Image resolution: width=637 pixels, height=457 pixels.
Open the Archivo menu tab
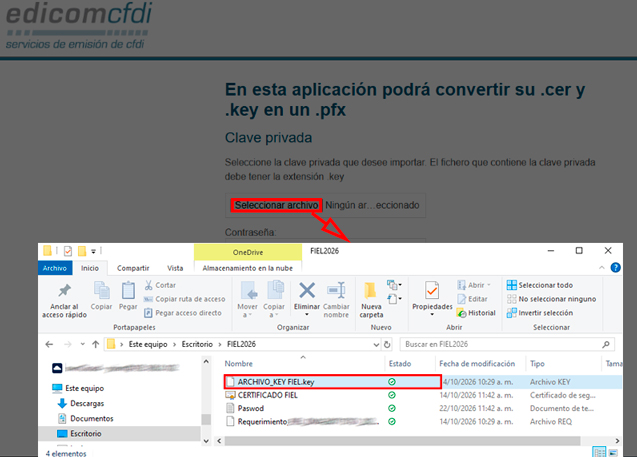point(55,268)
